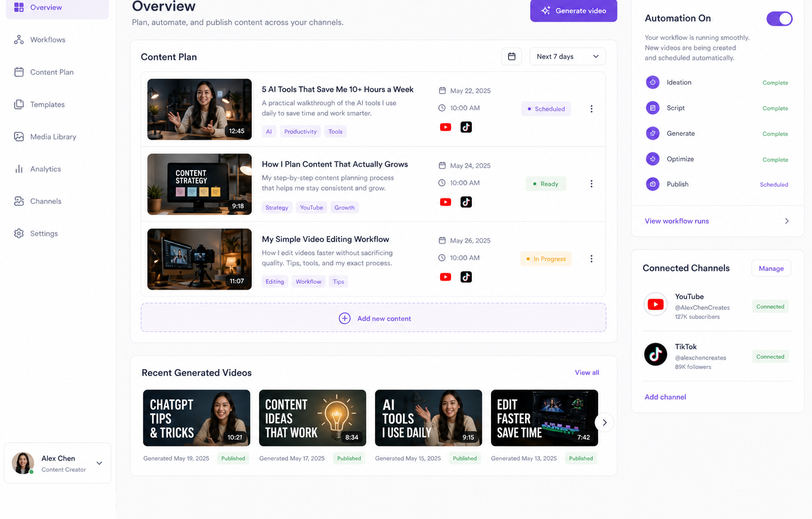Image resolution: width=812 pixels, height=519 pixels.
Task: Click the Publish step icon
Action: 653,184
